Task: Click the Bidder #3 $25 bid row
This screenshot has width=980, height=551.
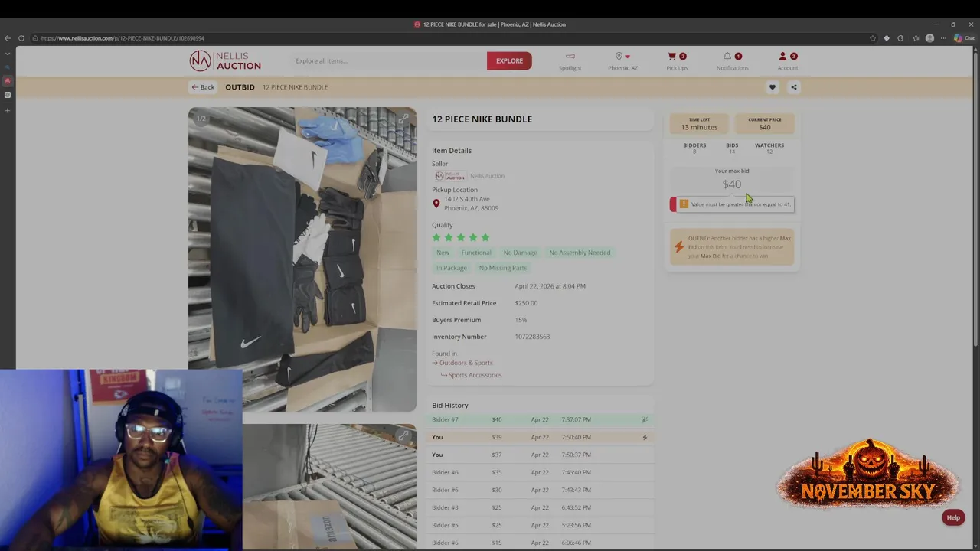Action: click(541, 507)
